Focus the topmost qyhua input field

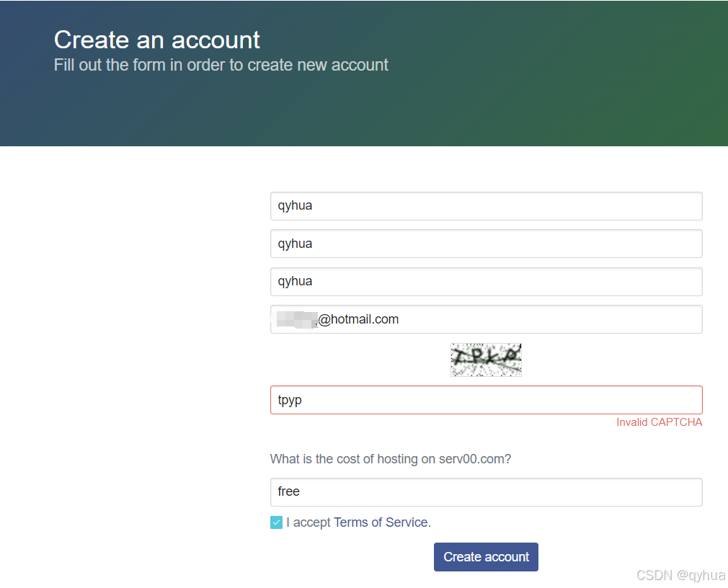click(486, 206)
